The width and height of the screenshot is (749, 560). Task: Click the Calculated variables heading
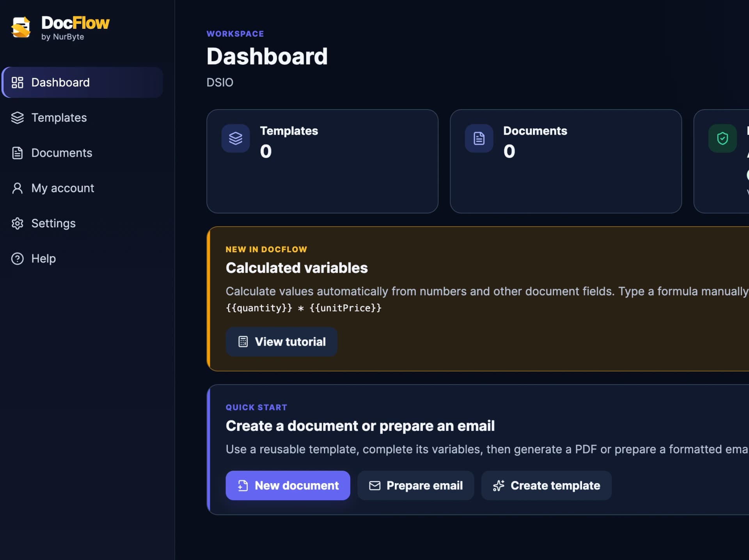point(297,268)
